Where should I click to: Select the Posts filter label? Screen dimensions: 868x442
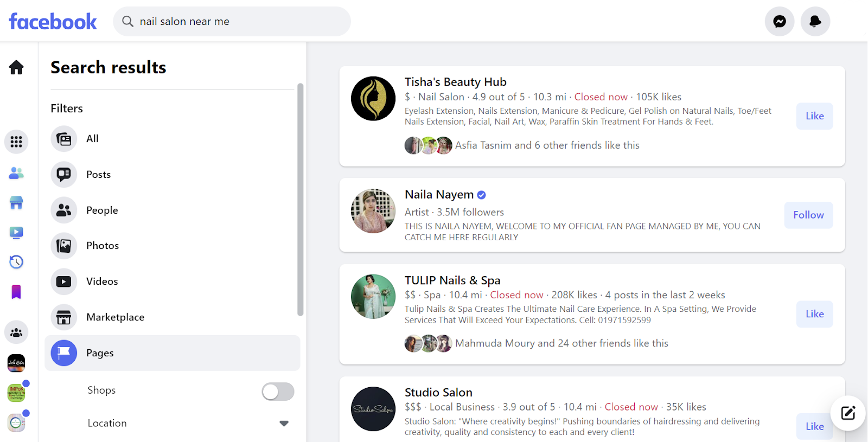click(x=98, y=175)
